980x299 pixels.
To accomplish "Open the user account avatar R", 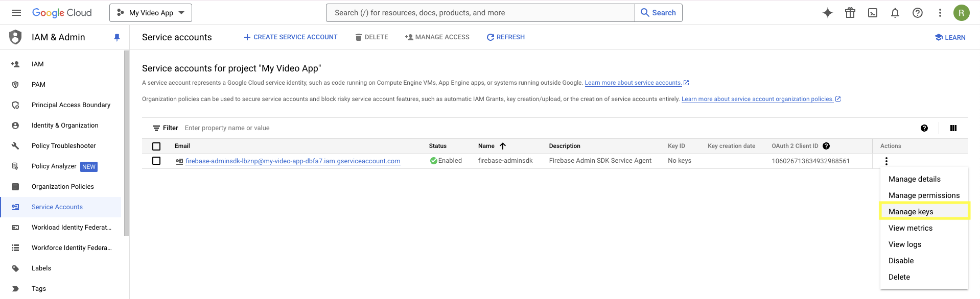I will point(962,13).
